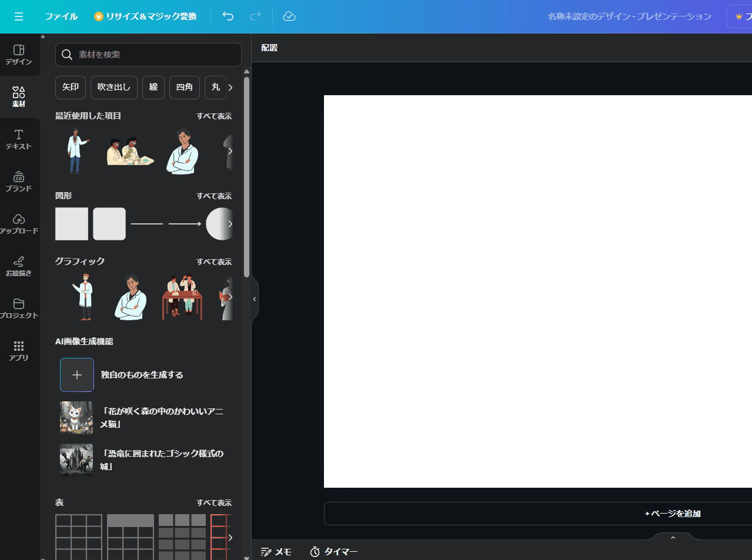Expand the page thumbnails with the up chevron
This screenshot has height=560, width=752.
tap(673, 538)
